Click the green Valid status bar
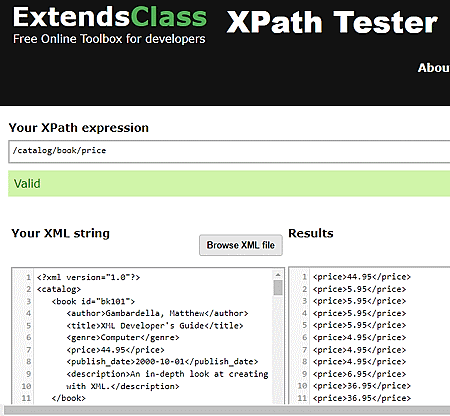 click(229, 183)
